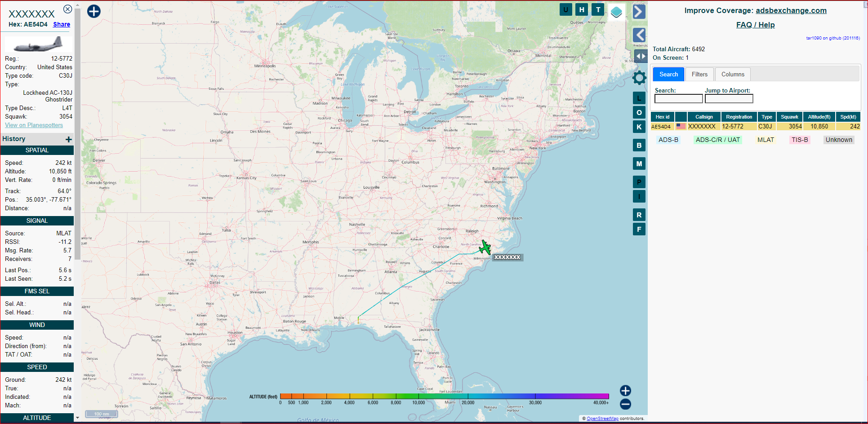The image size is (868, 424).
Task: Open tar1090 on github link
Action: click(x=832, y=38)
